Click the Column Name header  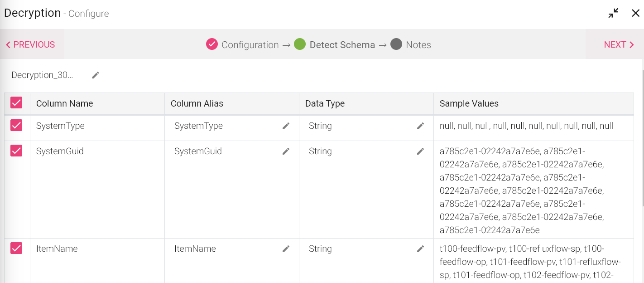[x=65, y=103]
